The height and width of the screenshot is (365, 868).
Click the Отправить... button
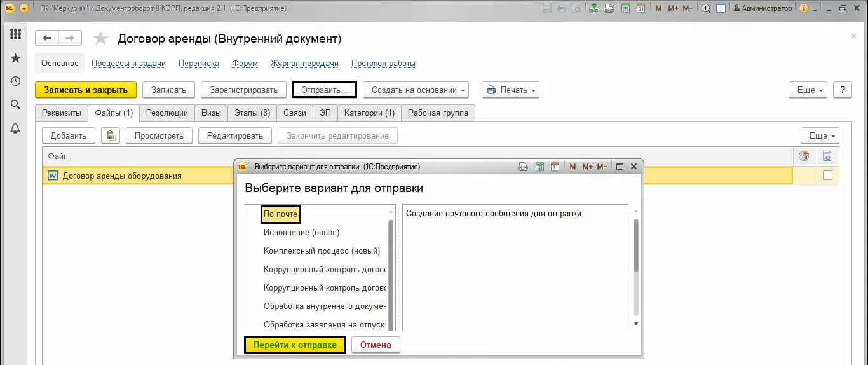pos(324,90)
